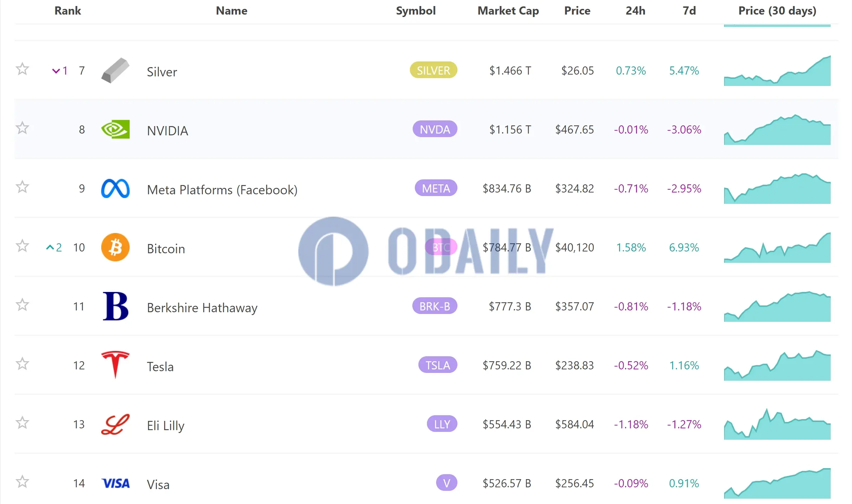Viewport: 852px width, 504px height.
Task: Toggle favorite star for Bitcoin
Action: tap(22, 246)
